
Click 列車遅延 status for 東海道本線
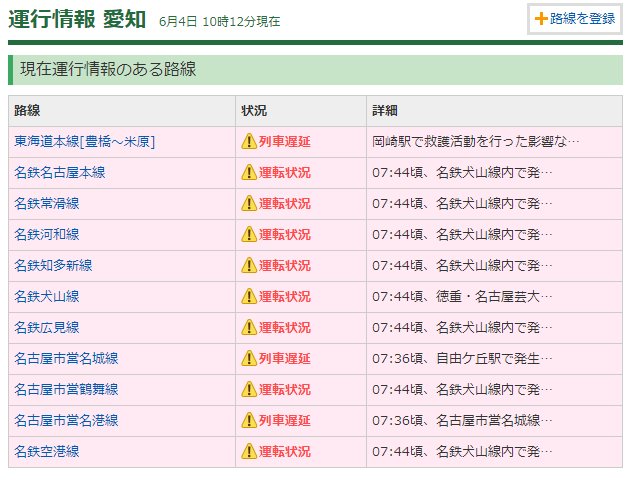coord(285,142)
